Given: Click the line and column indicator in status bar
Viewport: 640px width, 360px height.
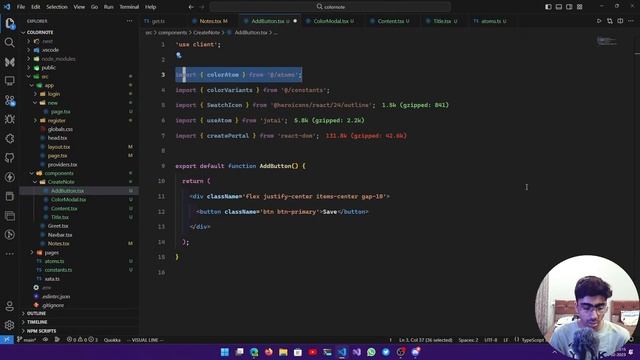Looking at the screenshot, I should [x=425, y=340].
